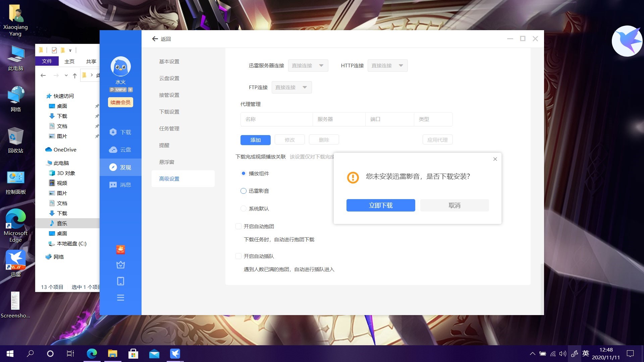Enable the 开启自动插队 checkbox

tap(238, 256)
